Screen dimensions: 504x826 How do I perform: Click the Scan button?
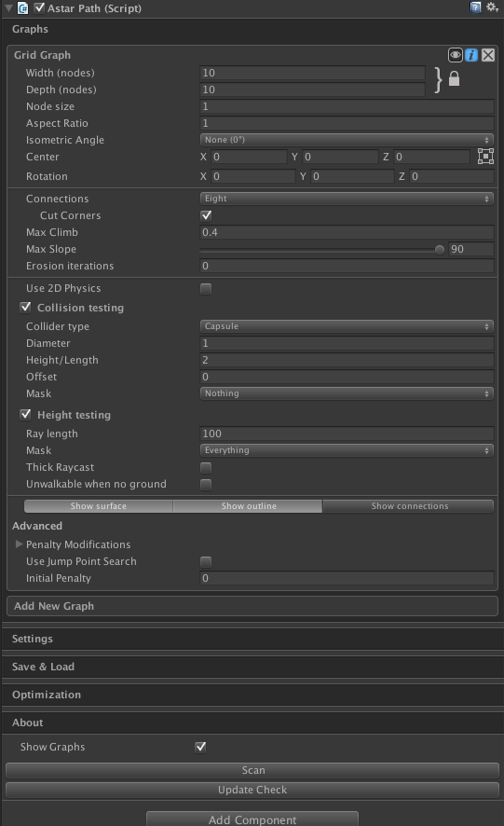point(252,770)
